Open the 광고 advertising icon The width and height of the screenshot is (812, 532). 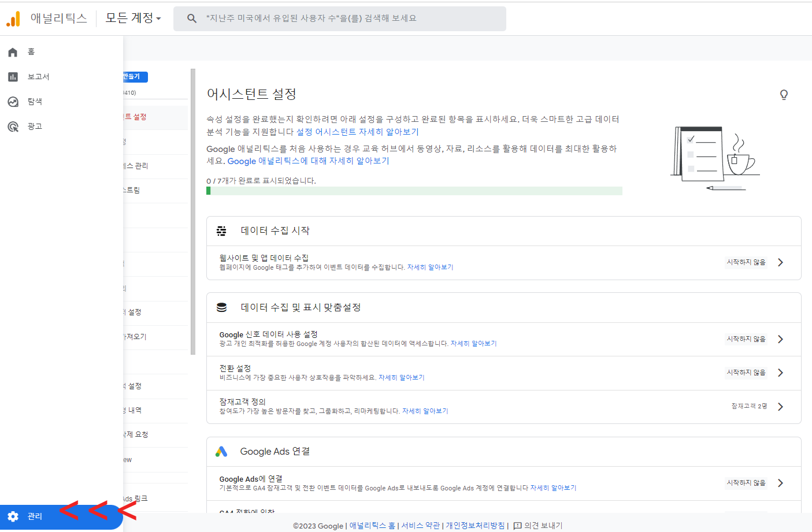13,127
